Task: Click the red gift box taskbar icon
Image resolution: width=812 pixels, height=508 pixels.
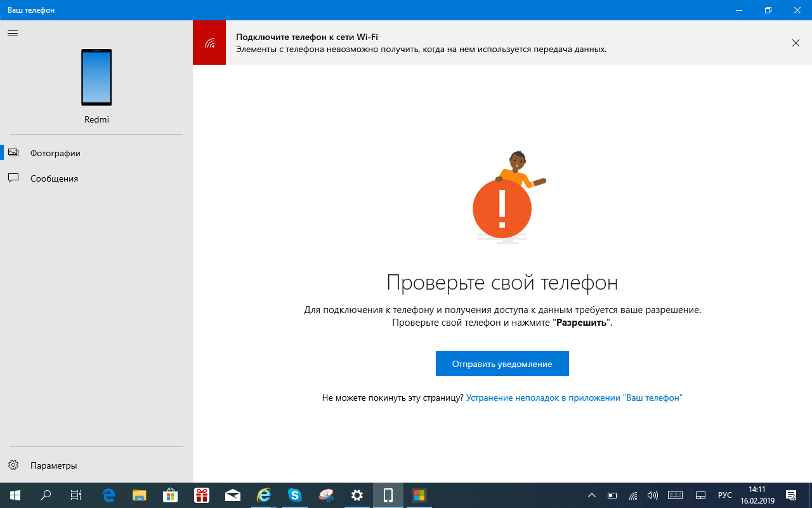Action: 202,495
